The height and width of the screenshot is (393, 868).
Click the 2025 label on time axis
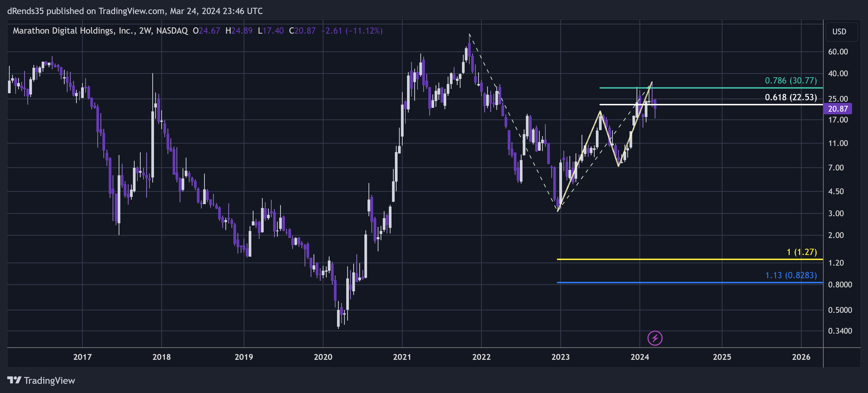point(722,357)
